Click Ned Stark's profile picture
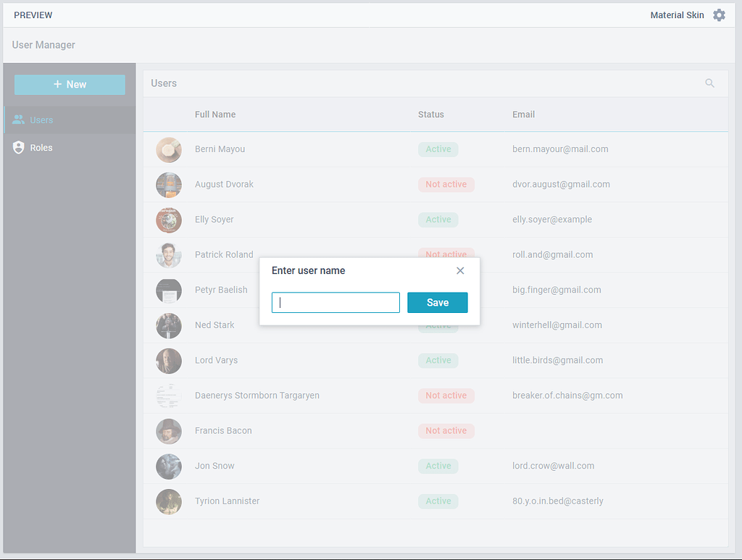Image resolution: width=742 pixels, height=560 pixels. tap(169, 325)
